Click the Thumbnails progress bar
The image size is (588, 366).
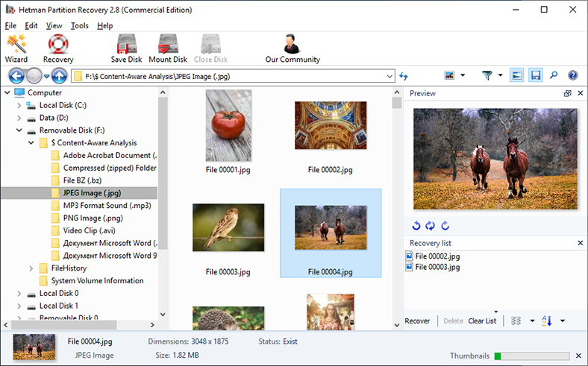point(532,356)
